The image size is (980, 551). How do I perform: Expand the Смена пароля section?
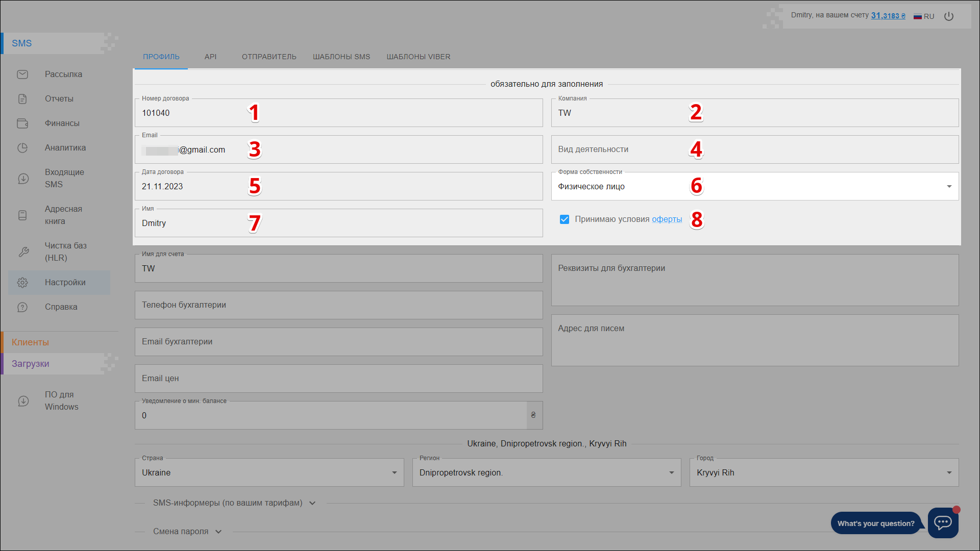(187, 532)
